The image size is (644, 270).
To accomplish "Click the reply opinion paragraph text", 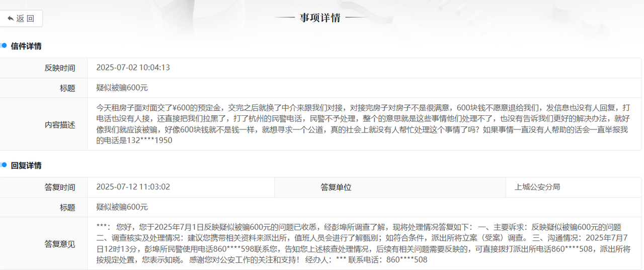I will (362, 243).
